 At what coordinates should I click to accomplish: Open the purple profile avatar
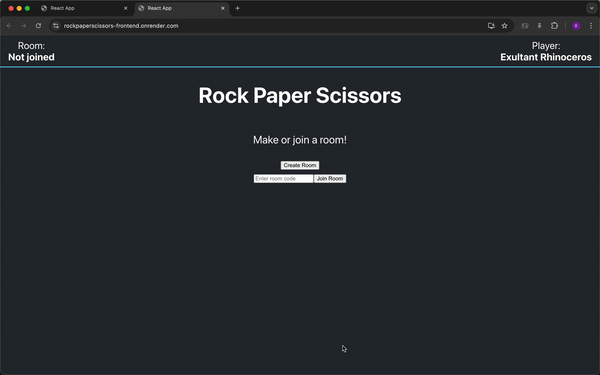576,26
